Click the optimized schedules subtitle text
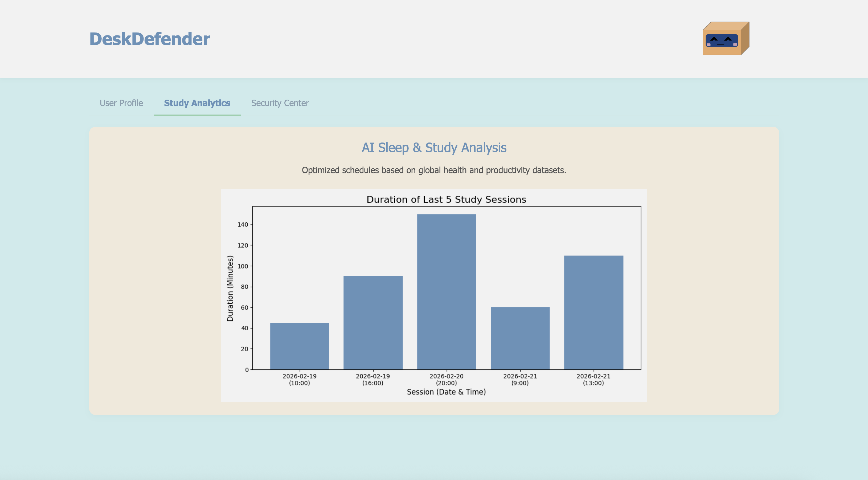 click(x=434, y=170)
